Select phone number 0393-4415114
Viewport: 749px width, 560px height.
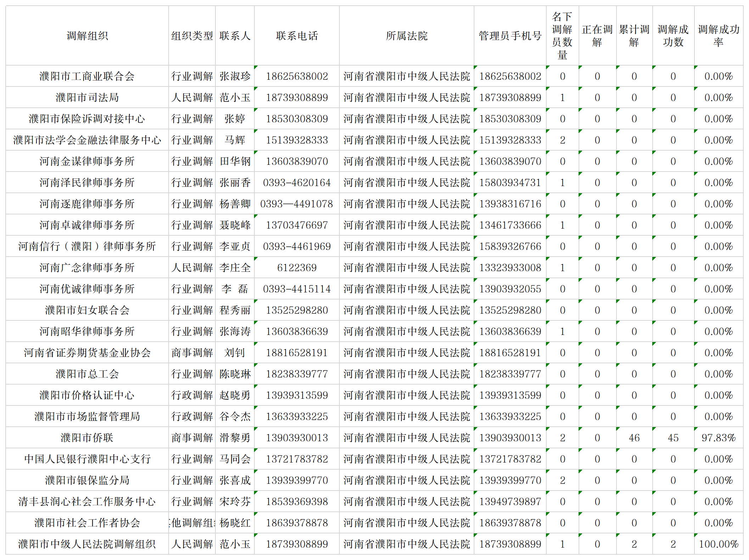297,289
